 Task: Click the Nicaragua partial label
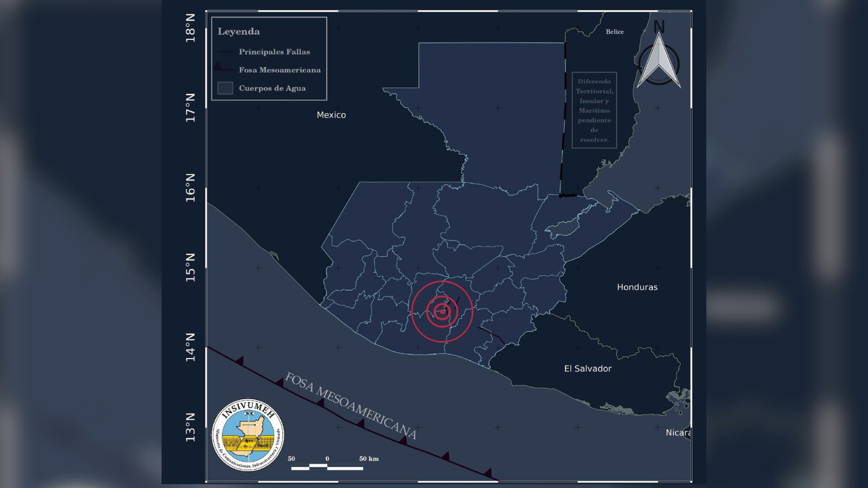[x=678, y=432]
